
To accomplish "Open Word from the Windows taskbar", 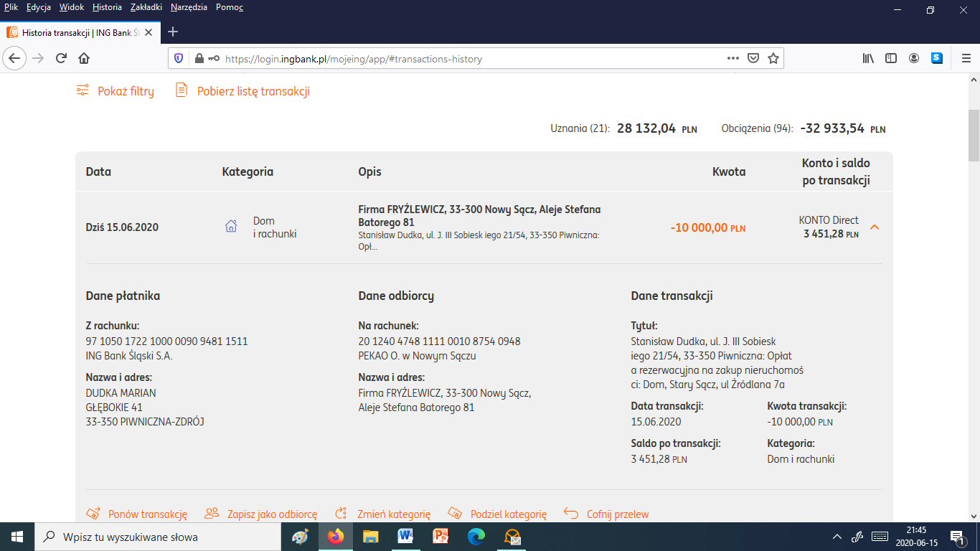I will 405,537.
